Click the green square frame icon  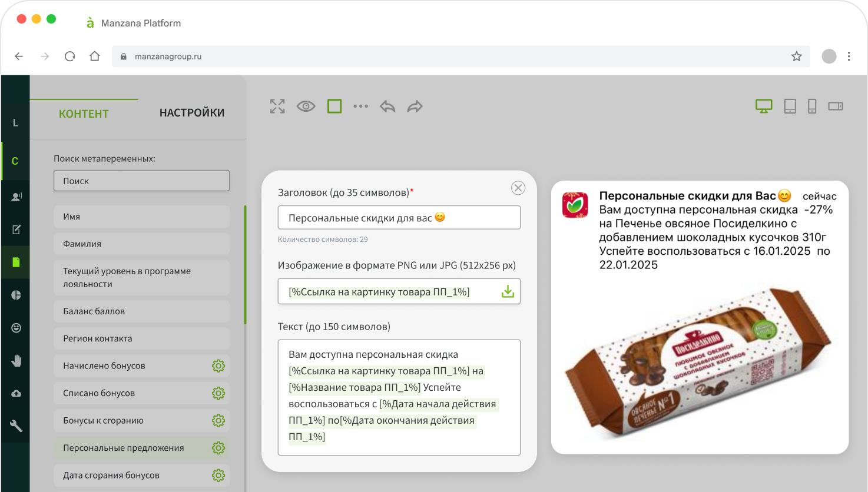coord(334,107)
